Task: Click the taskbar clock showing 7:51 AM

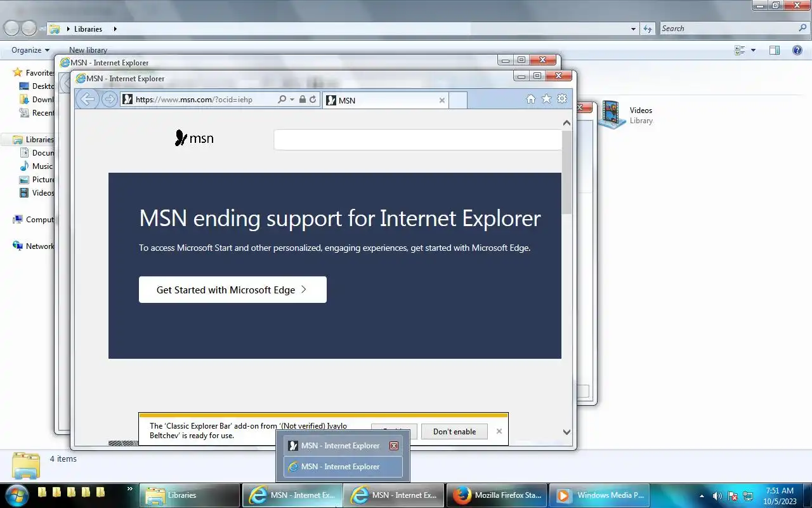Action: point(780,491)
